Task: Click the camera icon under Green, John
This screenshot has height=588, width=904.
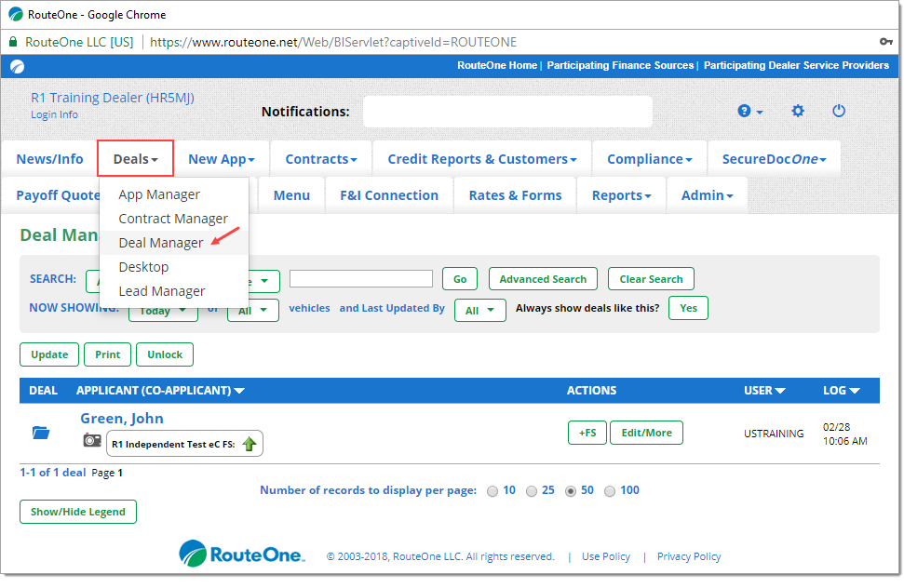Action: pos(92,441)
